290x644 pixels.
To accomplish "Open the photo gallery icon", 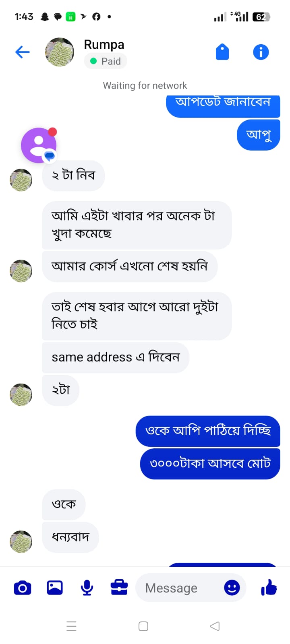I will pyautogui.click(x=55, y=588).
